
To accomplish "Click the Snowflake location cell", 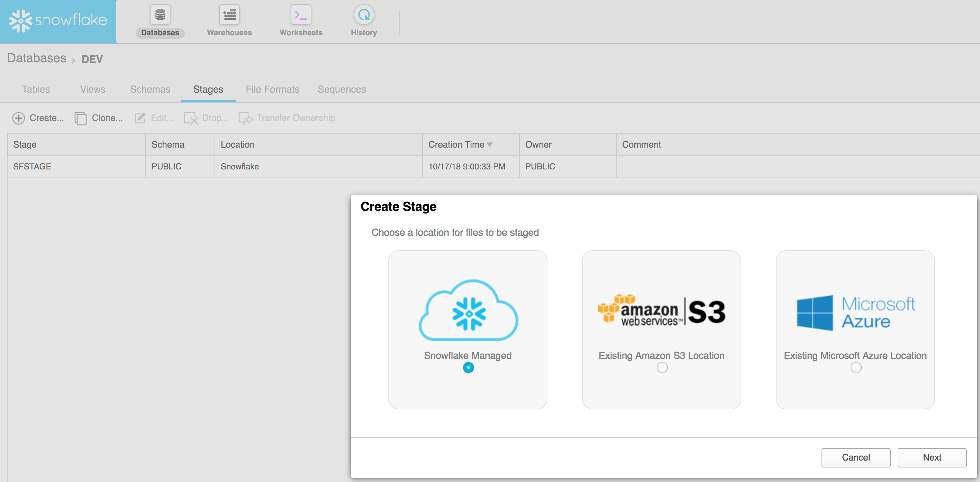I will click(318, 167).
